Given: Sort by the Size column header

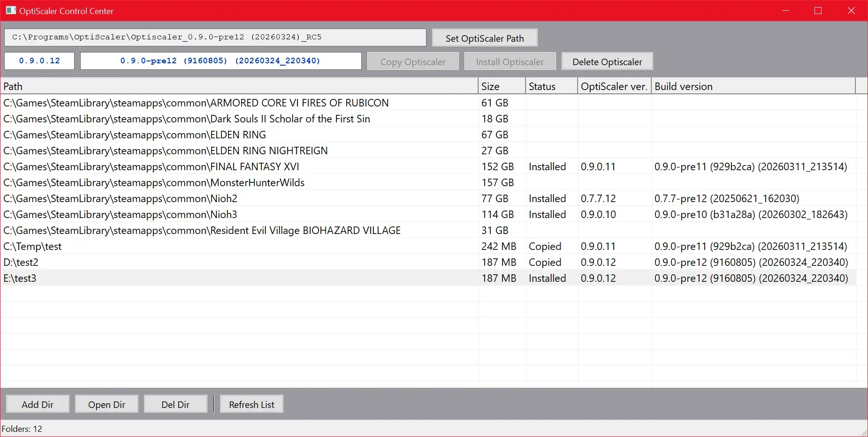Looking at the screenshot, I should (x=502, y=86).
